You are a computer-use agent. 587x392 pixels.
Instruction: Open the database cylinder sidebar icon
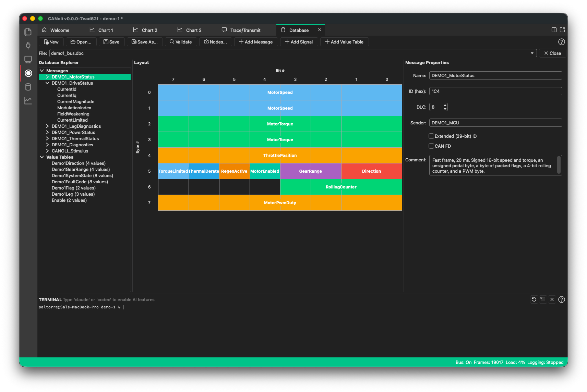(28, 87)
